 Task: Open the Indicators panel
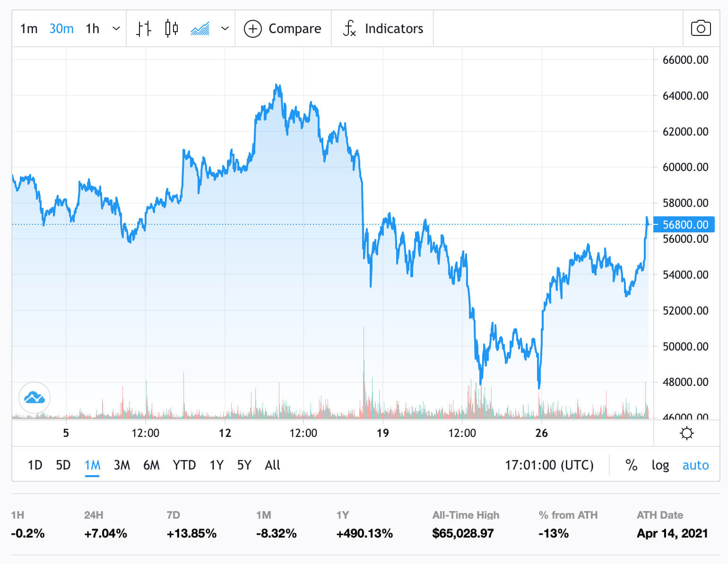click(x=382, y=28)
